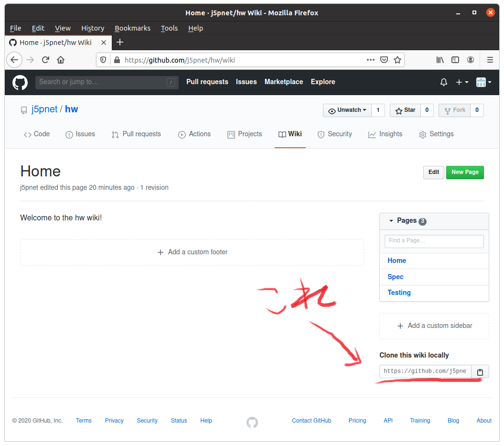Image resolution: width=504 pixels, height=446 pixels.
Task: Open the Firefox account icon
Action: [471, 60]
